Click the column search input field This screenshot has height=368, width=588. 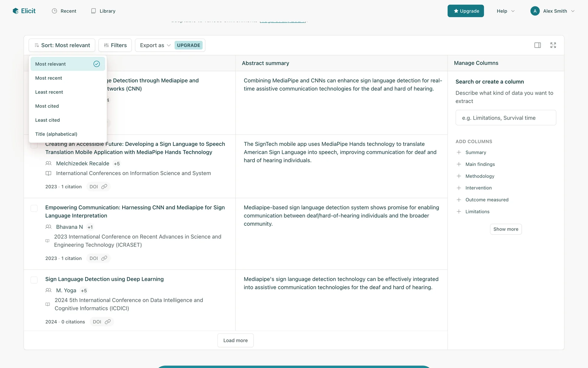point(506,118)
